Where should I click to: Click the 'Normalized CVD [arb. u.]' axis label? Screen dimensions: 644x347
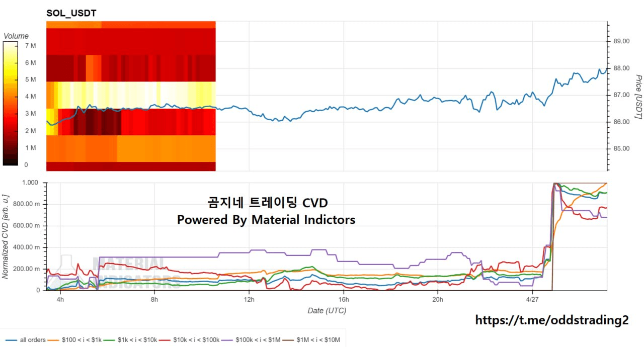5,236
